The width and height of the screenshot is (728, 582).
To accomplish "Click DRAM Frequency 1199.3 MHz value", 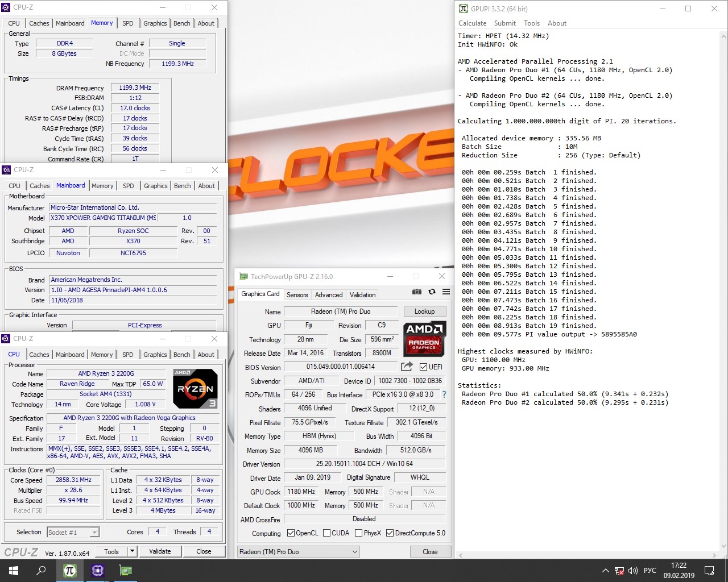I will point(135,88).
